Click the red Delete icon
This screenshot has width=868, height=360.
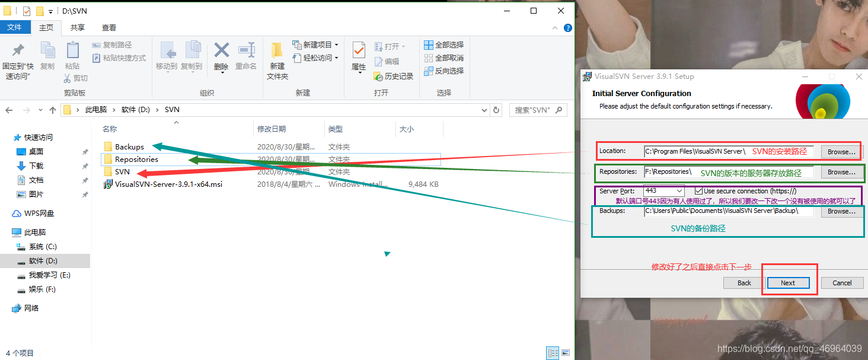pos(222,50)
